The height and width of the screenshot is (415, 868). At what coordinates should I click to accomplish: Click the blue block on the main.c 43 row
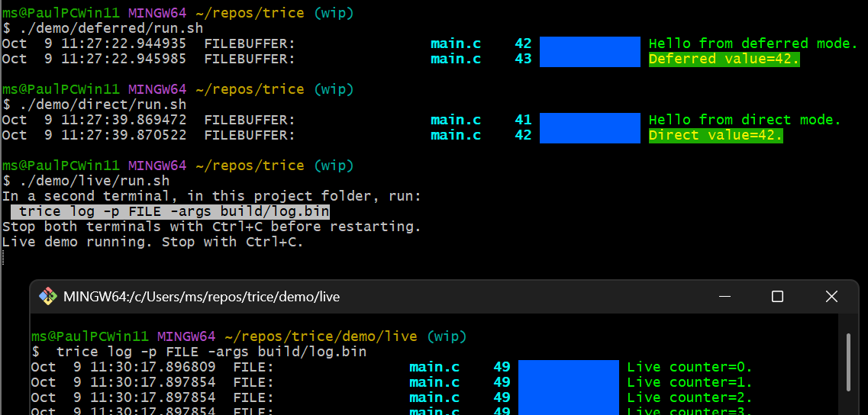590,60
